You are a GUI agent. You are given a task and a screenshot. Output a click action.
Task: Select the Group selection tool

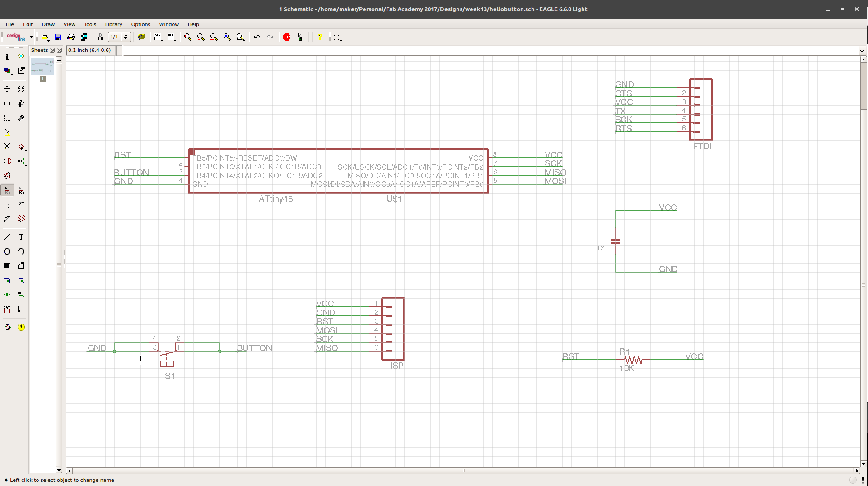click(7, 118)
